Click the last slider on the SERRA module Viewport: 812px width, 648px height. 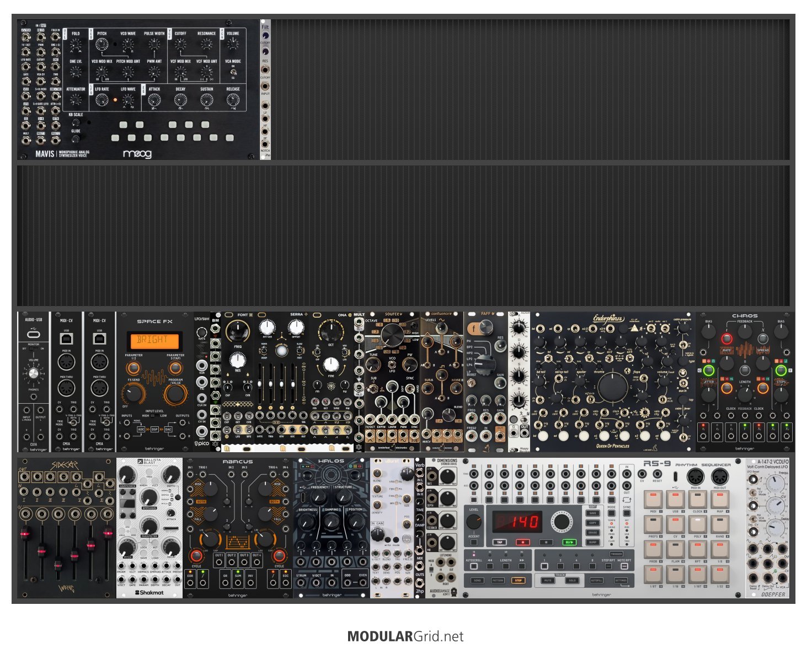(x=293, y=384)
